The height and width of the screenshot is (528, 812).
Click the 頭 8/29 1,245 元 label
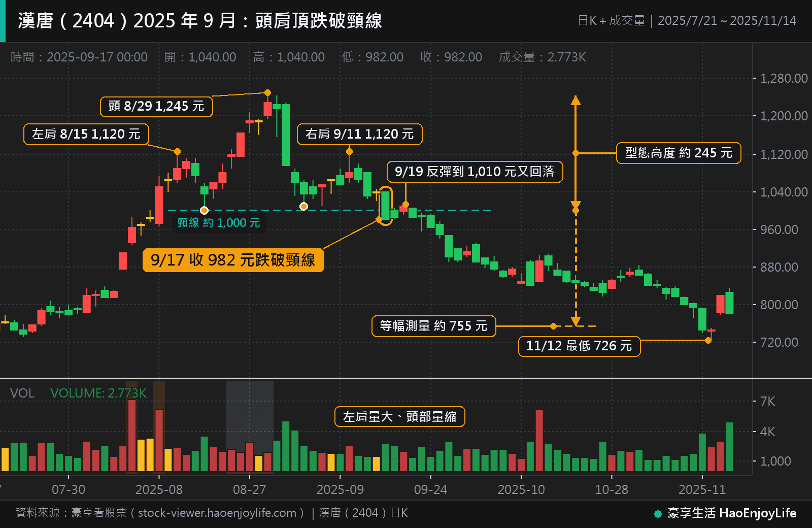pos(156,107)
